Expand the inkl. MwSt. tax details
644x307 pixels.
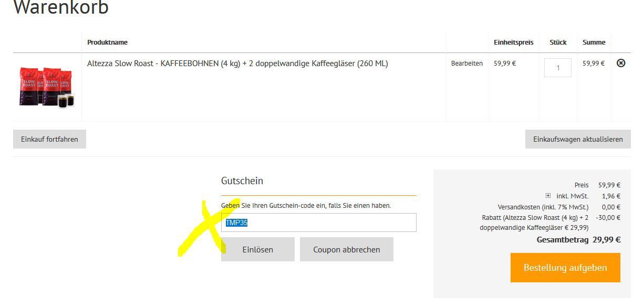548,196
